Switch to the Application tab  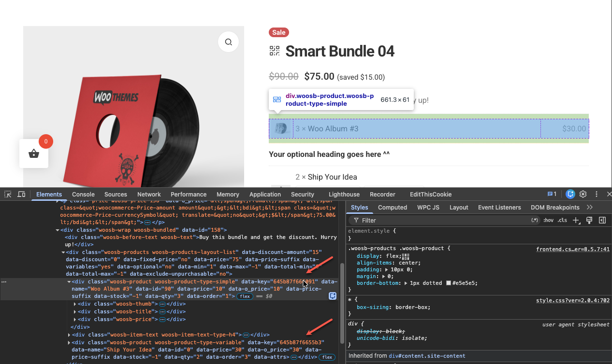pyautogui.click(x=265, y=194)
